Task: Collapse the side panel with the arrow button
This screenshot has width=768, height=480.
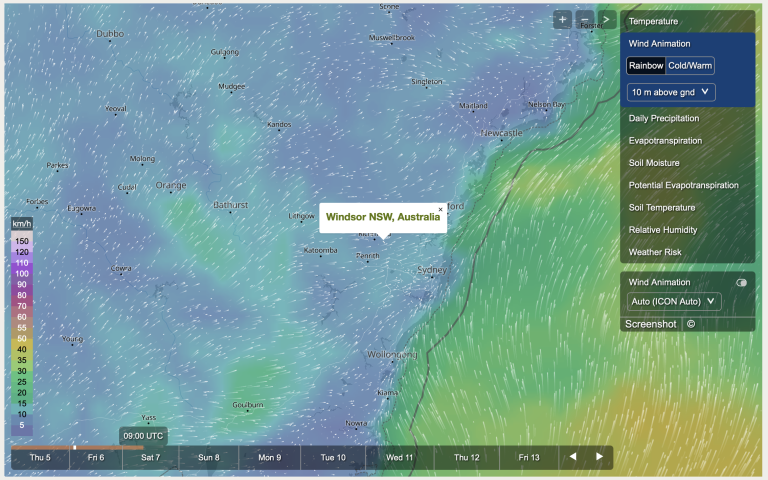Action: pos(606,20)
